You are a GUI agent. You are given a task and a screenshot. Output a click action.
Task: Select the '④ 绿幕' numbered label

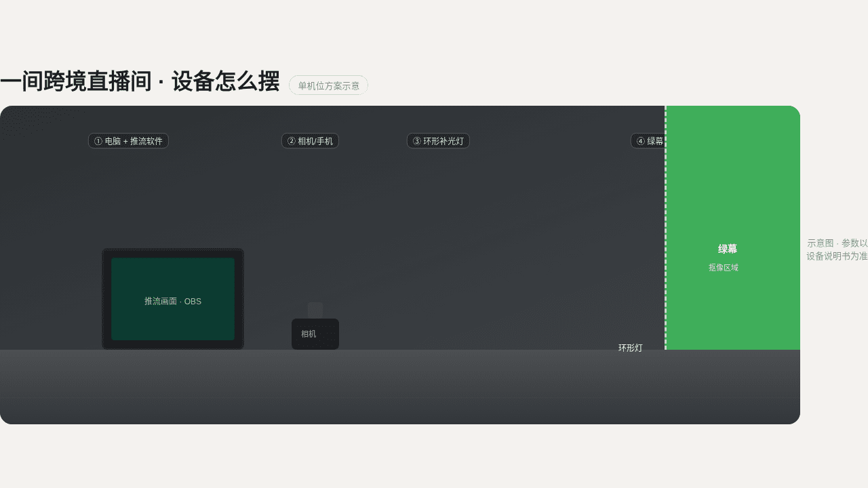click(x=650, y=141)
